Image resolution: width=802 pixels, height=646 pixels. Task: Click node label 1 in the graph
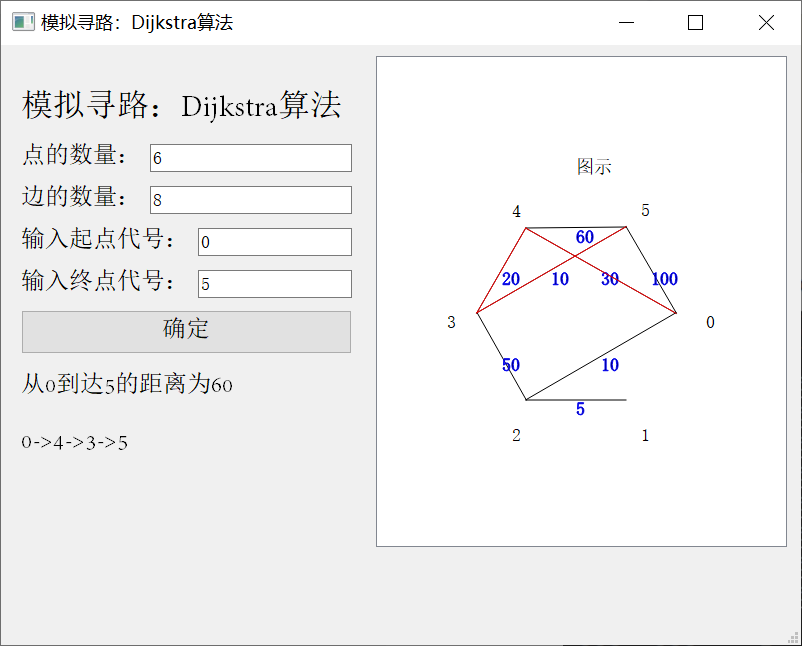tap(645, 435)
